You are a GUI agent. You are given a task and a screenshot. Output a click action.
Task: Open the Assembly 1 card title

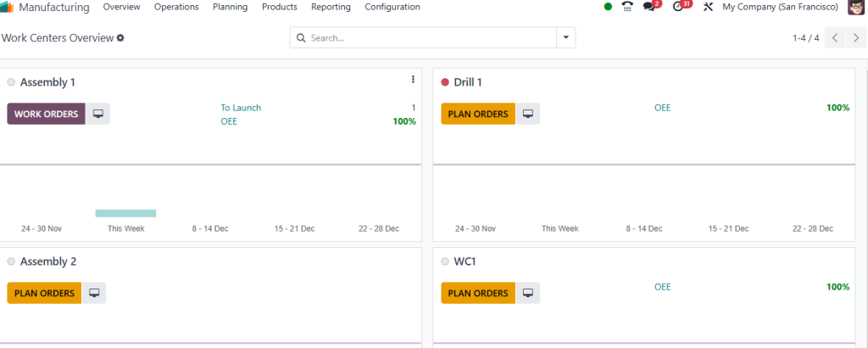[x=47, y=82]
